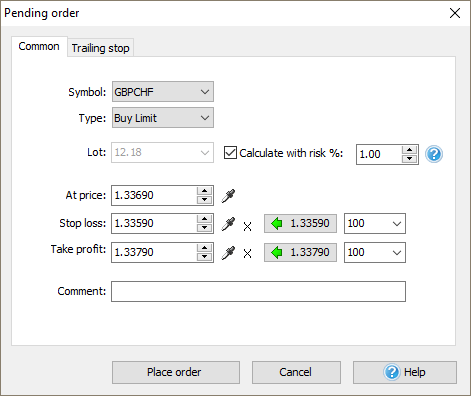
Task: Pick Stop loss level with eyedropper
Action: (x=228, y=224)
